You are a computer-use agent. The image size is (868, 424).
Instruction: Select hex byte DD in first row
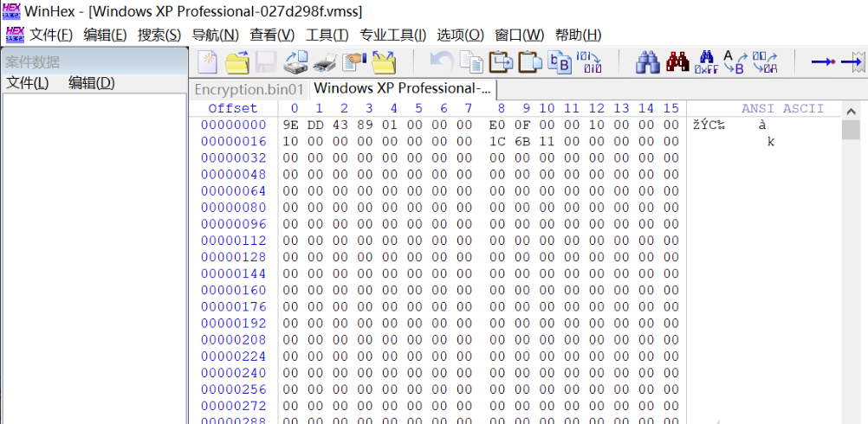tap(315, 125)
